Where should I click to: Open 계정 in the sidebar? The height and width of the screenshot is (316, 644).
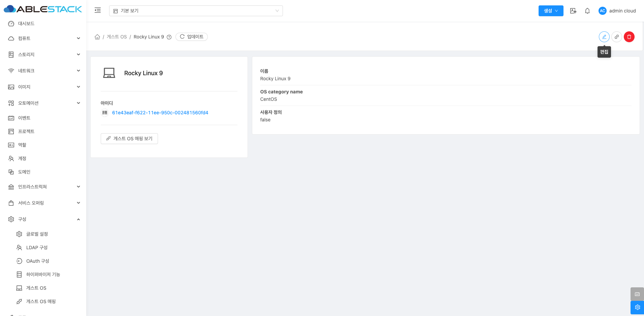pos(43,159)
